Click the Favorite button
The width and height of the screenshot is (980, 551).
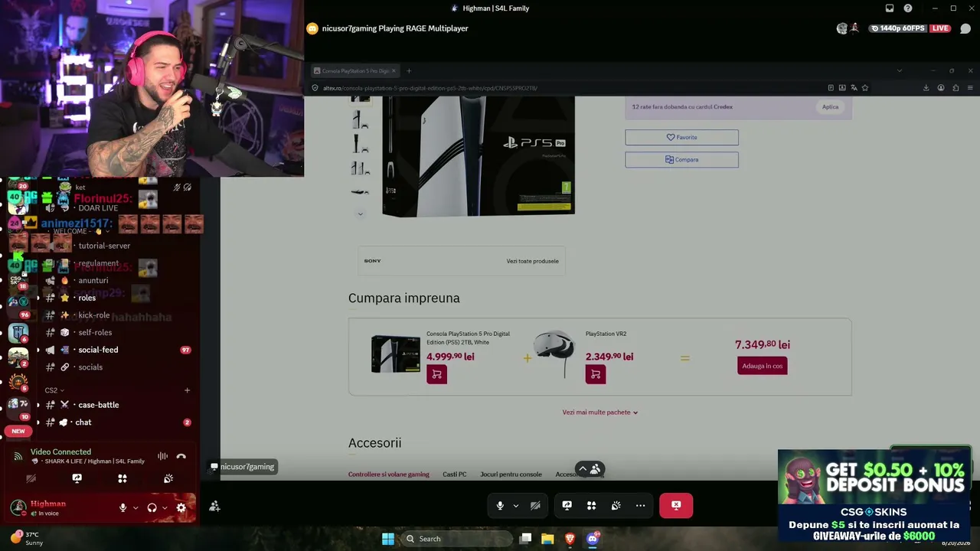[x=681, y=137]
